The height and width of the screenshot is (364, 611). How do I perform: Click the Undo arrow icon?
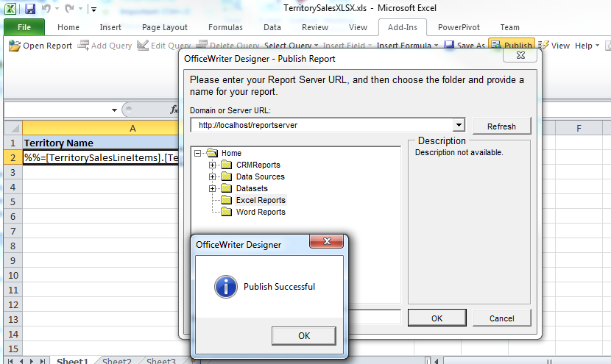pos(46,10)
